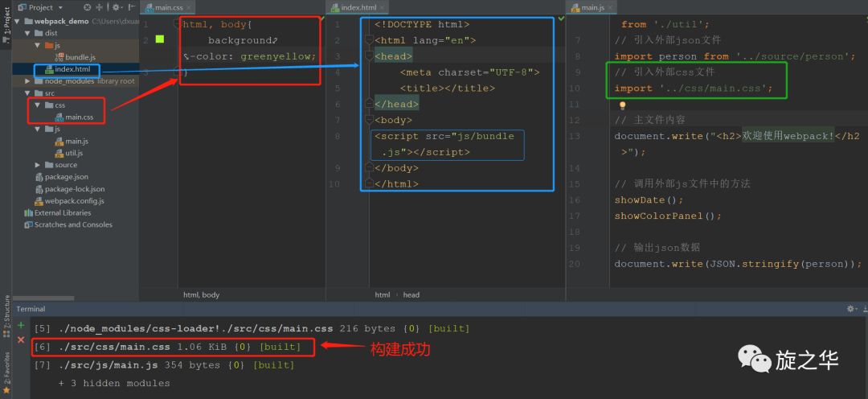The width and height of the screenshot is (868, 399).
Task: Open the Structure side tool window
Action: [x=6, y=316]
